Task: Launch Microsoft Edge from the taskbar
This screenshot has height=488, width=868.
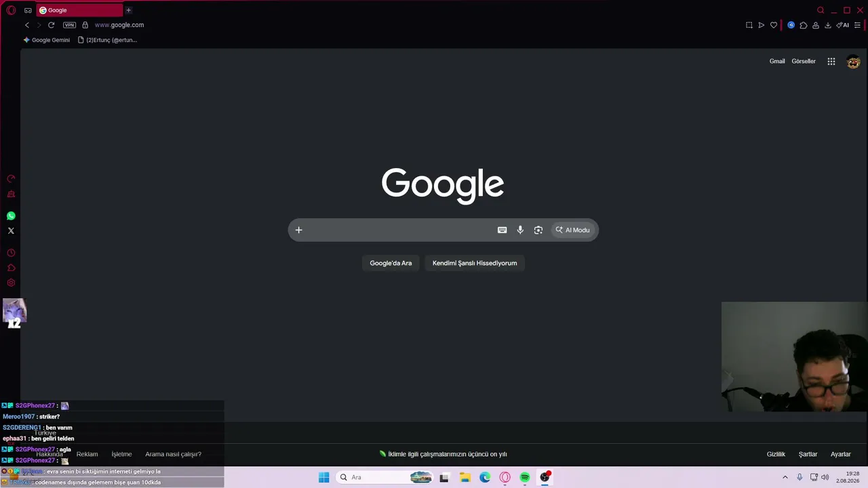Action: 485,477
